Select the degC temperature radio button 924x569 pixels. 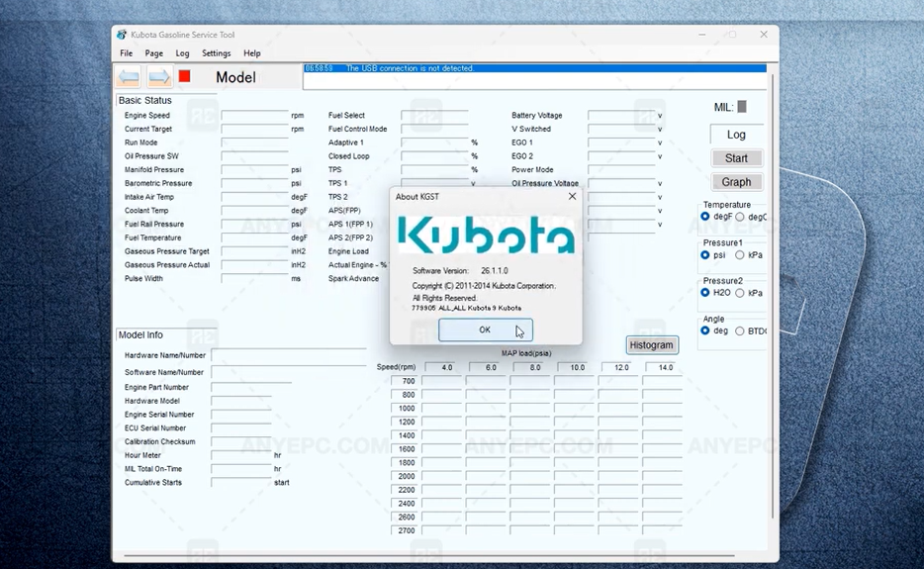tap(740, 217)
